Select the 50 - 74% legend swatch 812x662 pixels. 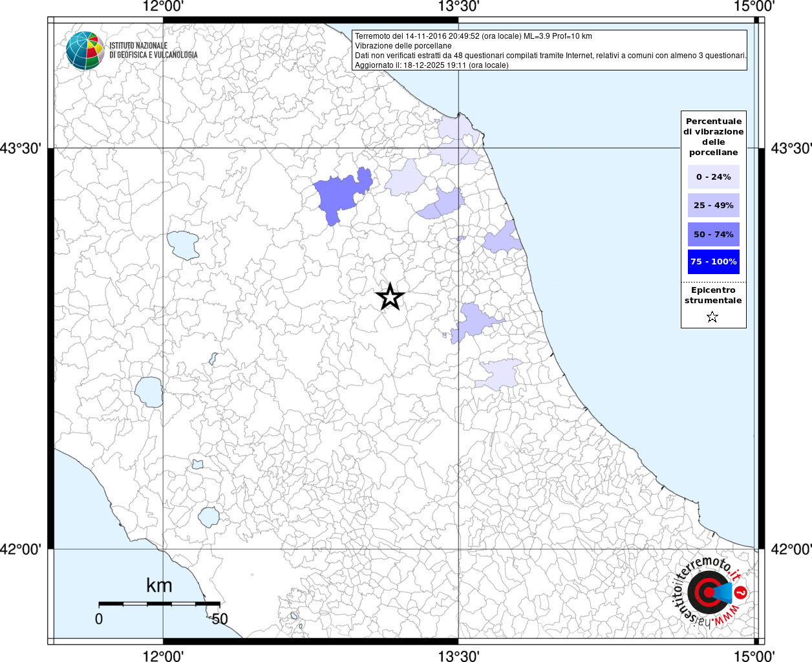click(713, 234)
